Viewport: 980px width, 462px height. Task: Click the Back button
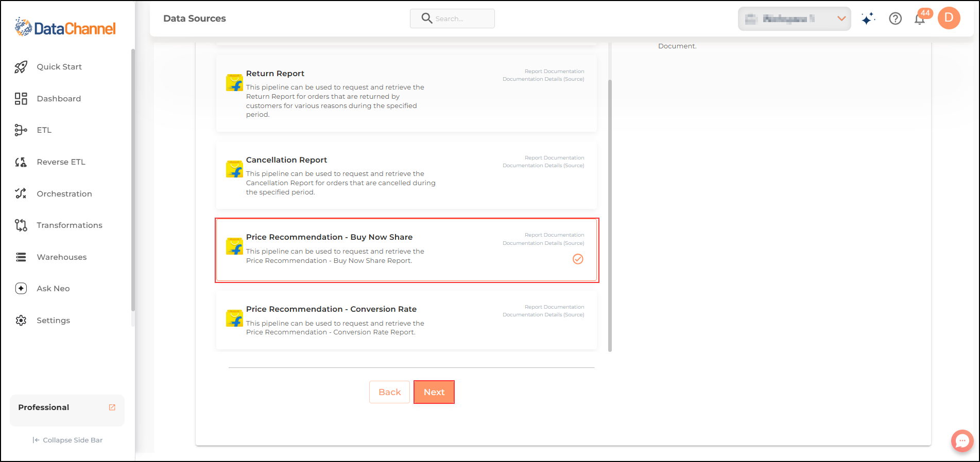[389, 392]
